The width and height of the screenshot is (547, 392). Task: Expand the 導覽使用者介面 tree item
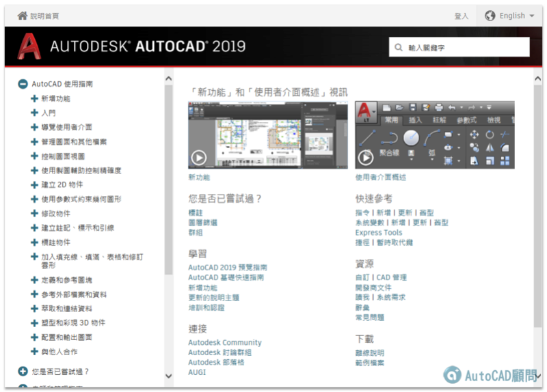click(x=34, y=127)
